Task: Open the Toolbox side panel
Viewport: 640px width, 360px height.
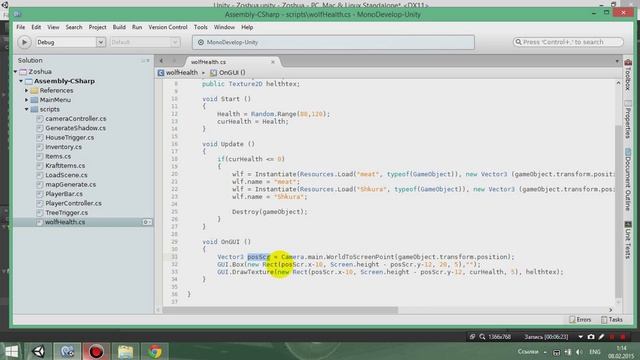Action: [628, 74]
